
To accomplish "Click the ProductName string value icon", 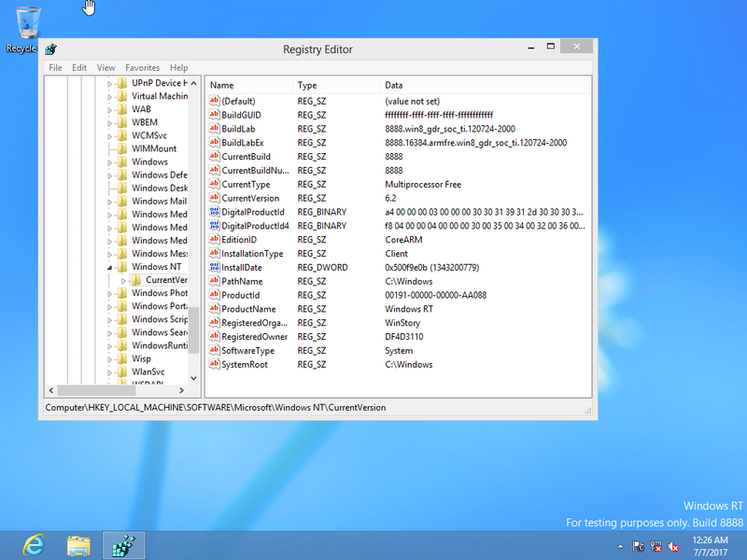I will click(214, 309).
